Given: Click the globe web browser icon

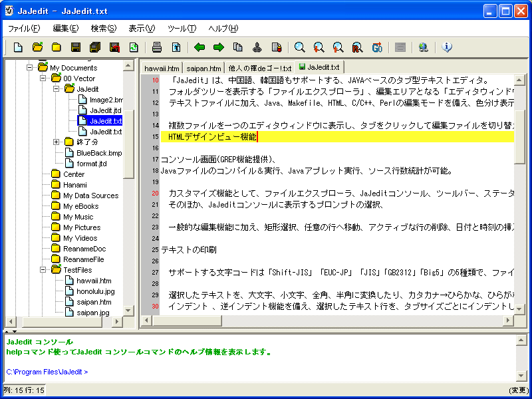Looking at the screenshot, I should click(424, 47).
